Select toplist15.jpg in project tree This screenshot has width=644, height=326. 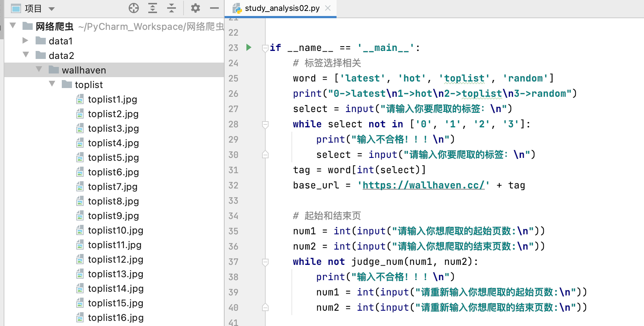[x=116, y=303]
